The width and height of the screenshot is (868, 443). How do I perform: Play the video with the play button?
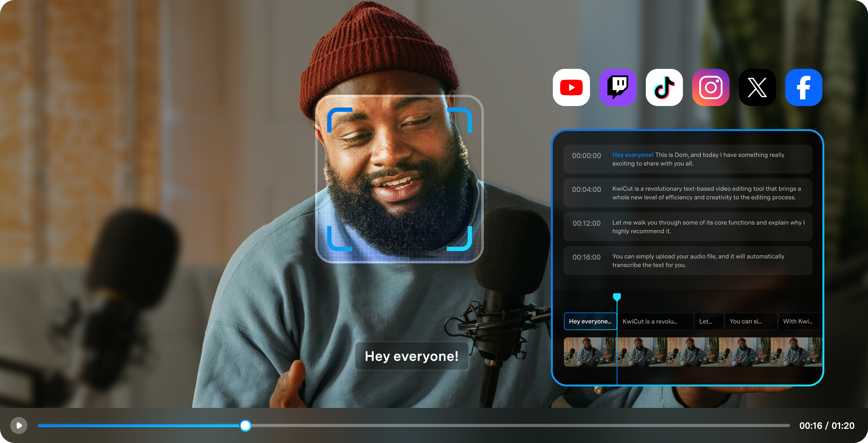pos(19,425)
